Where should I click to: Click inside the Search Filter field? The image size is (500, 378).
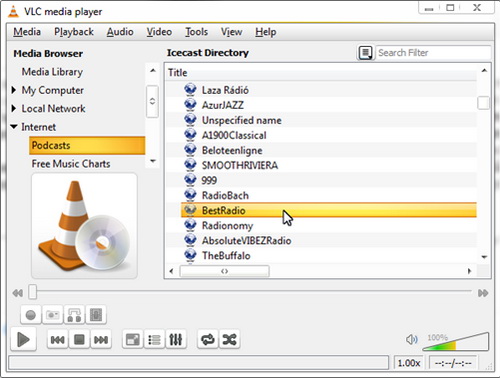click(433, 53)
